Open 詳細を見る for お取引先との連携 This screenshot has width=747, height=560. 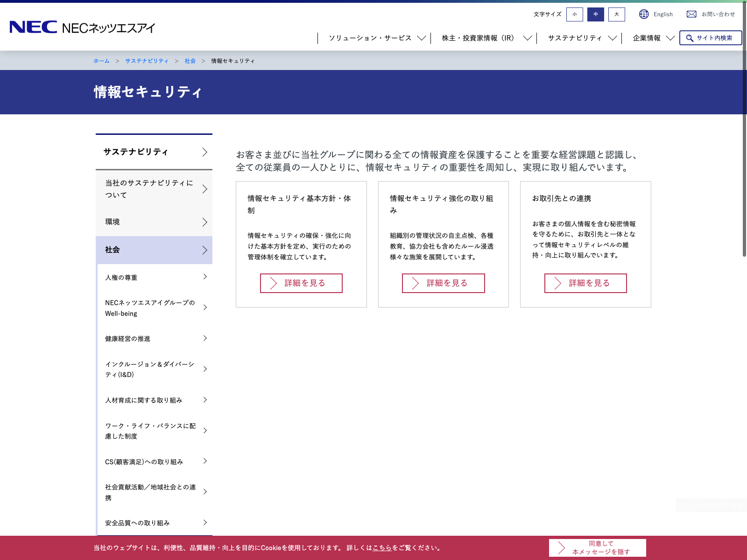[585, 283]
